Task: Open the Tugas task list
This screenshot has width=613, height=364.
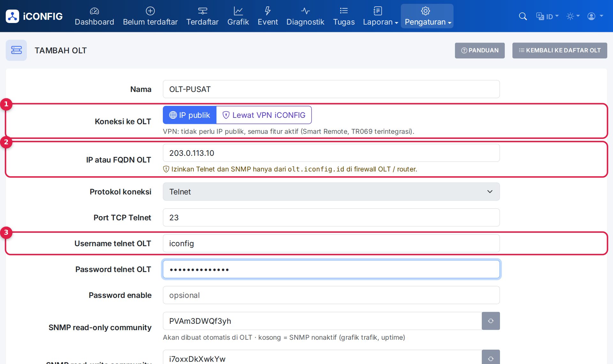Action: (344, 16)
